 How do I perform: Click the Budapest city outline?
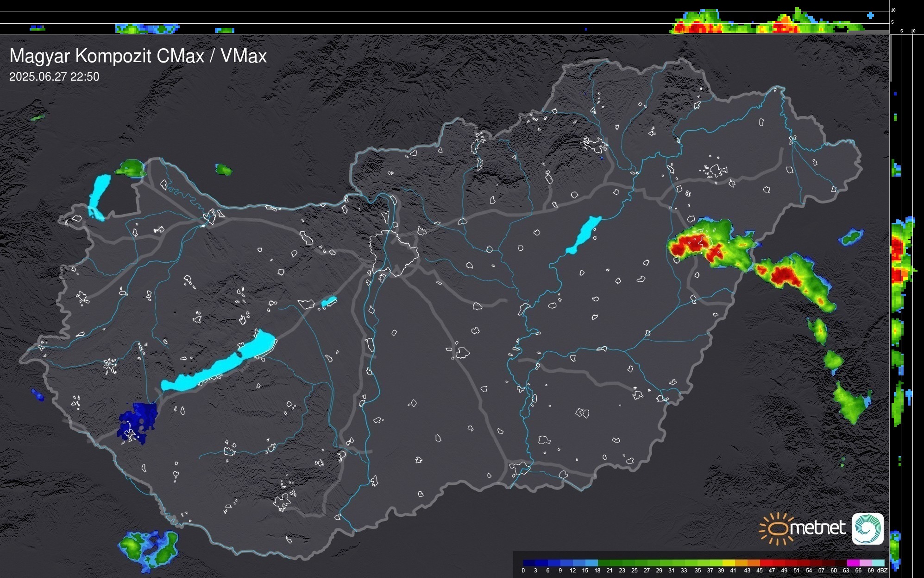(394, 253)
